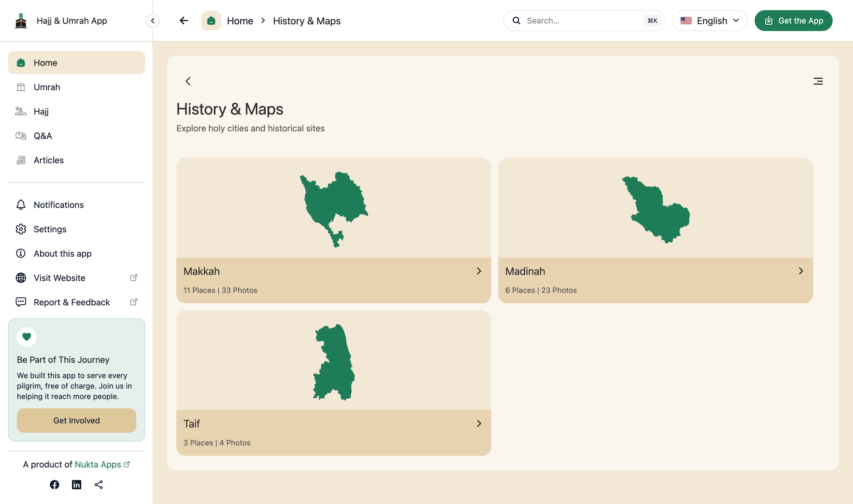The height and width of the screenshot is (504, 853).
Task: Click the Settings gear icon
Action: (x=21, y=229)
